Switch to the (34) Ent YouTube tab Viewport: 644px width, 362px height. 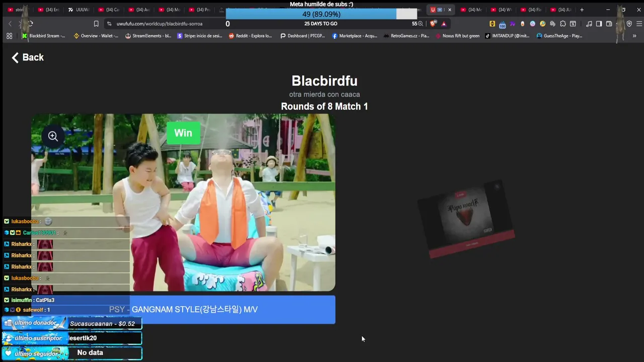[48, 10]
